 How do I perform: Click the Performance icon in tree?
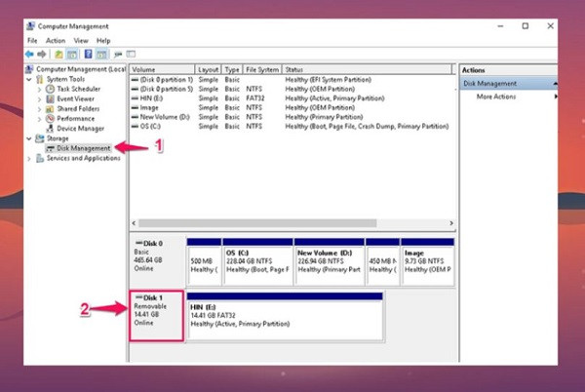coord(50,119)
